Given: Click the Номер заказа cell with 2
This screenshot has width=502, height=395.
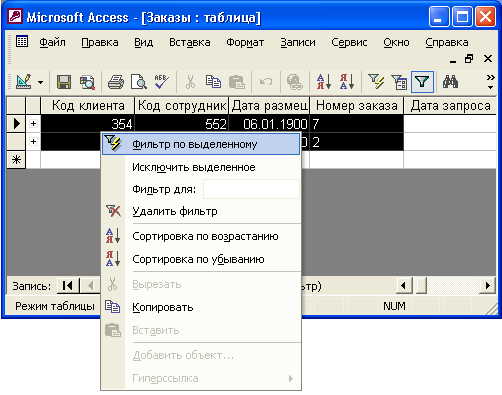Looking at the screenshot, I should tap(356, 142).
